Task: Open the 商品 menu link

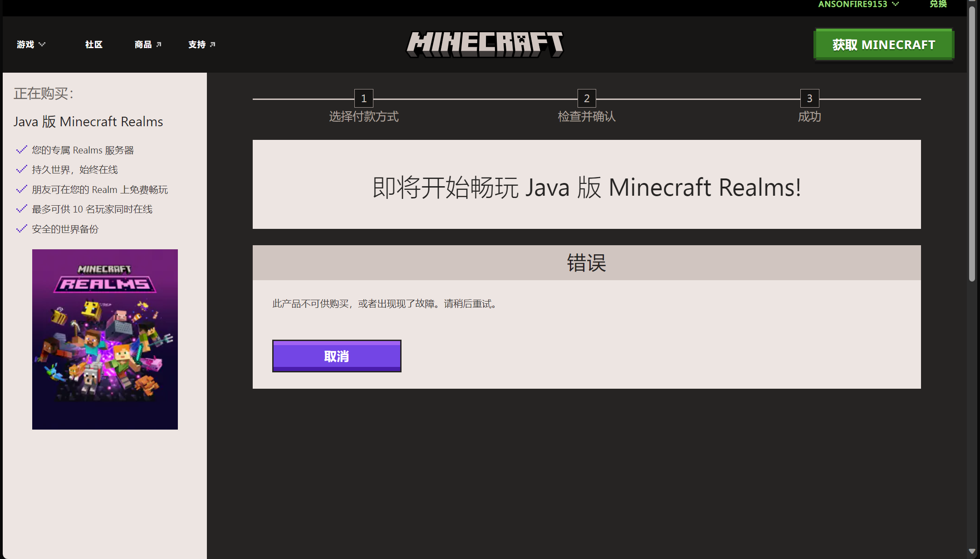Action: pos(143,45)
